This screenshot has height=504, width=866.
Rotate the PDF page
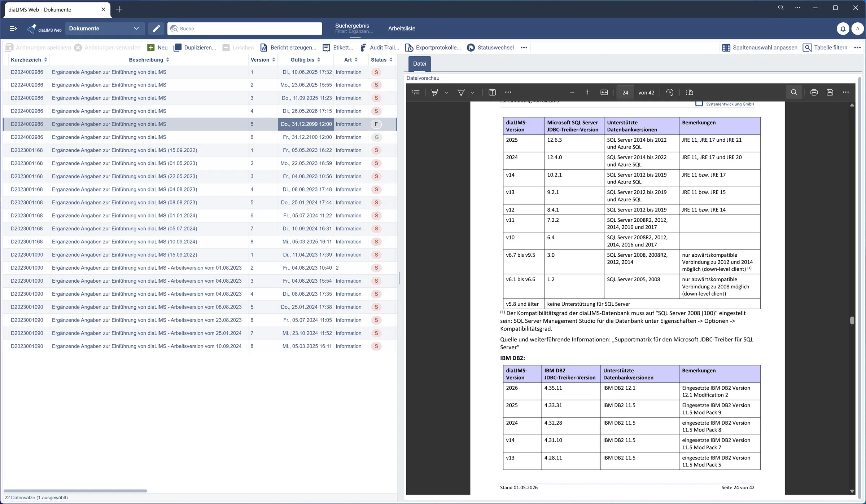click(x=670, y=92)
